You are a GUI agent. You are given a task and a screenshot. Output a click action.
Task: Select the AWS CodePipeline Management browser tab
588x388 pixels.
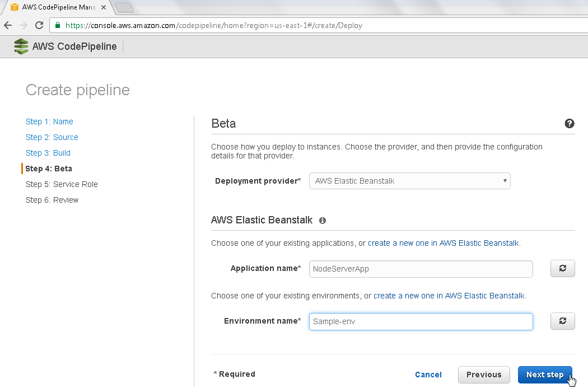pyautogui.click(x=58, y=7)
